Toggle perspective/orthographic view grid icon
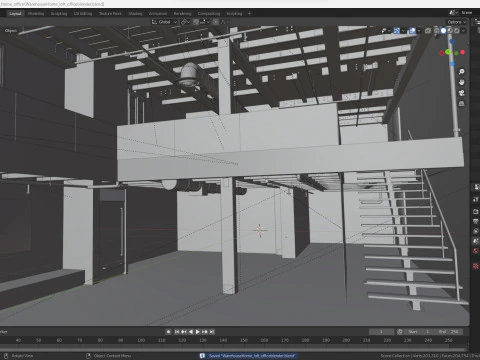The image size is (480, 360). [462, 104]
